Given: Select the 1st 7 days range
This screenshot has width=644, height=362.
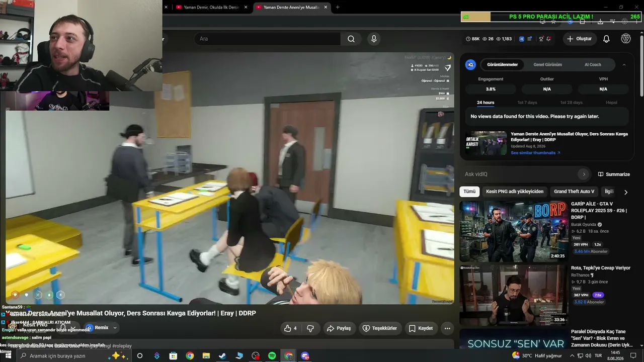Looking at the screenshot, I should (527, 103).
